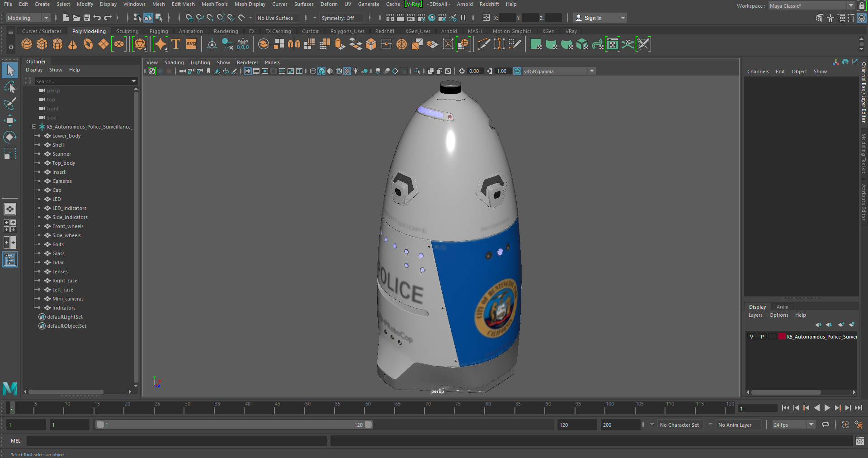Screen dimensions: 868x458
Task: Click the Undo arrow icon
Action: 97,18
